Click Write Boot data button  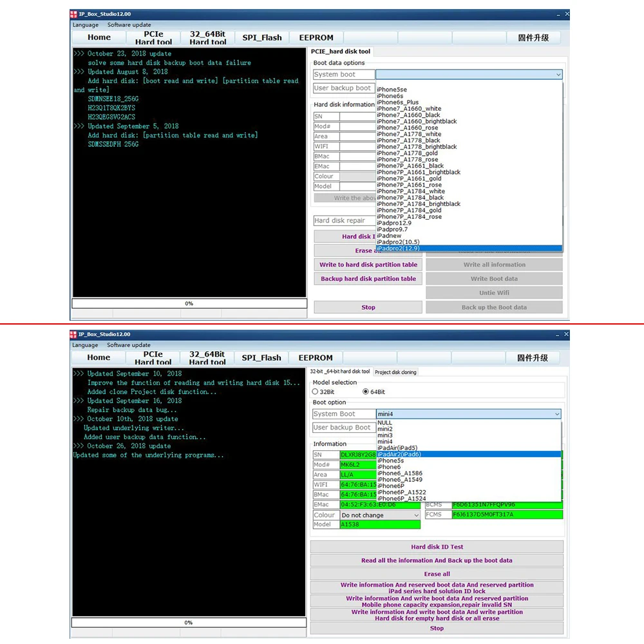click(x=495, y=278)
